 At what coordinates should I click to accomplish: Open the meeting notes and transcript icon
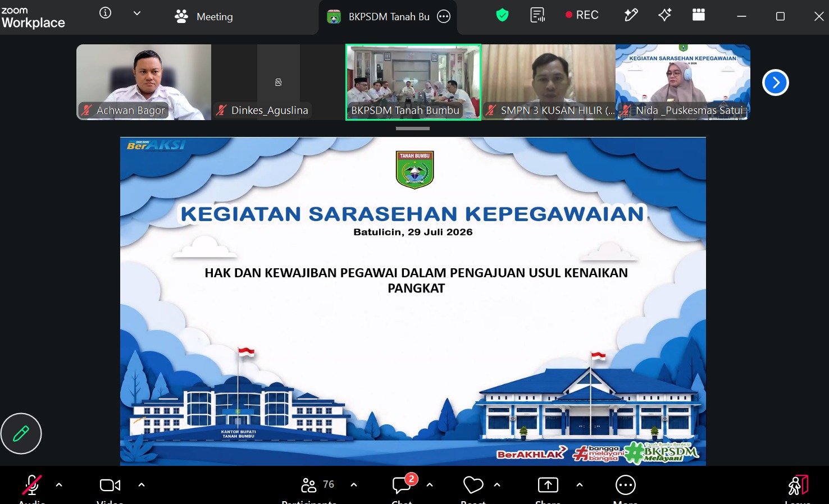[x=538, y=15]
